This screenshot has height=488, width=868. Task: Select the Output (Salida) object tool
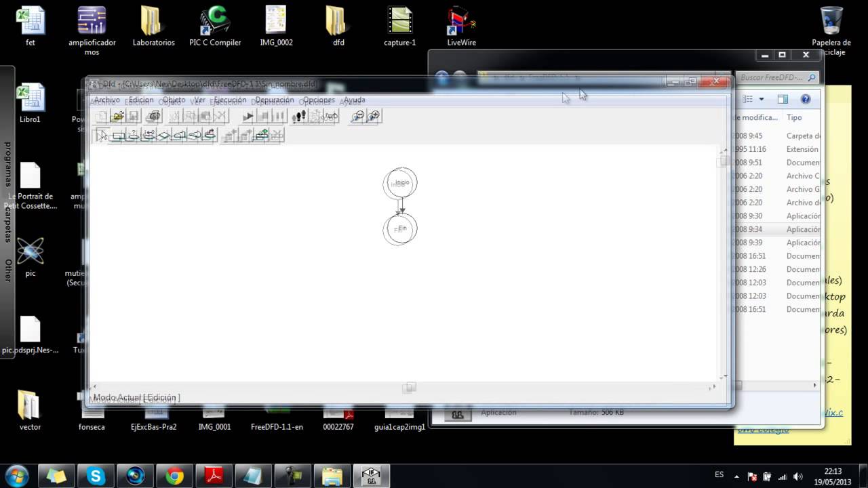coord(195,136)
